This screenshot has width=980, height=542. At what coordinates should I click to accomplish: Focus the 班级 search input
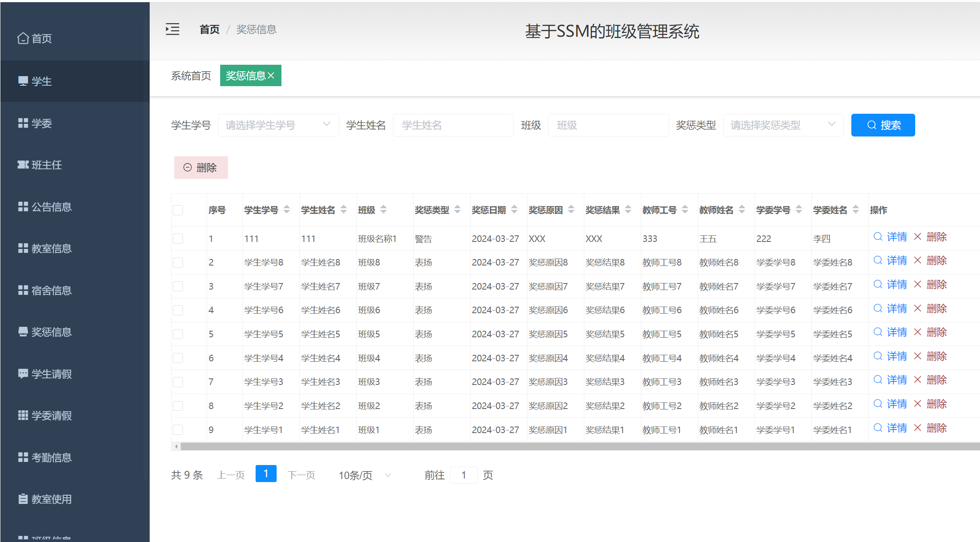click(608, 125)
